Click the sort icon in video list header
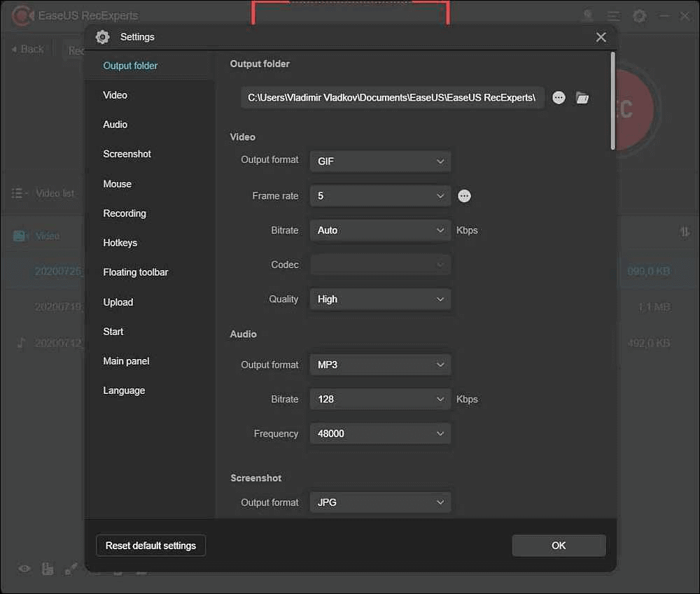Viewport: 700px width, 594px height. 685,232
